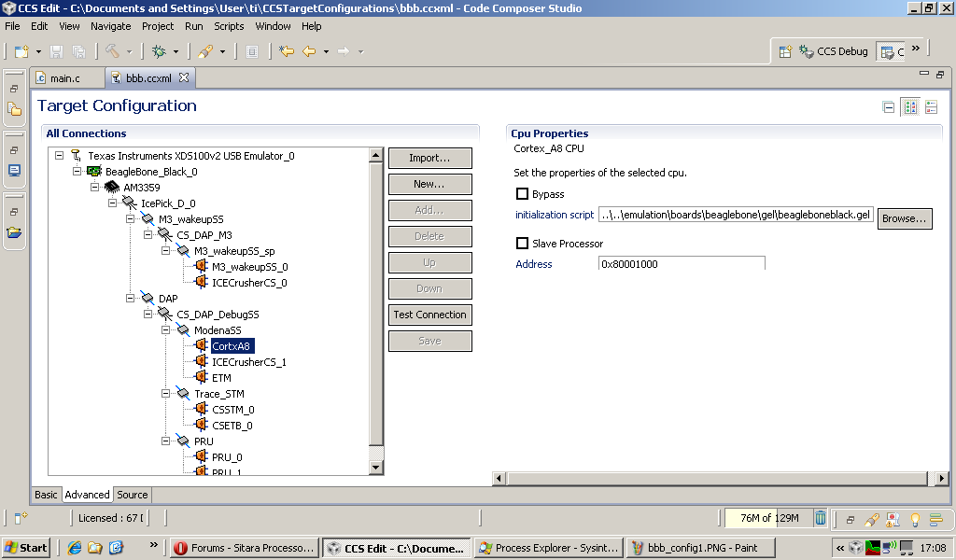Collapse the IcePick_D_0 node

coord(112,203)
